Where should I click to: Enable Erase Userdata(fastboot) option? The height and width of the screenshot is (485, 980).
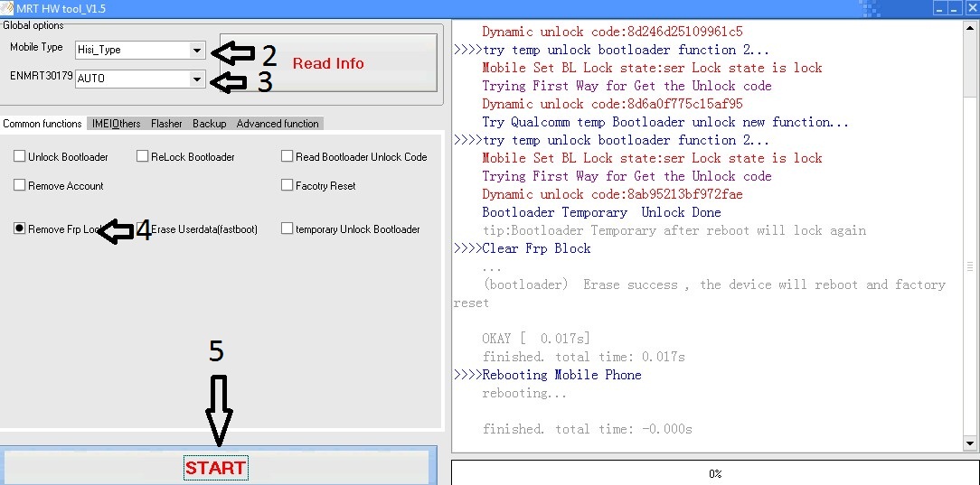[x=142, y=229]
